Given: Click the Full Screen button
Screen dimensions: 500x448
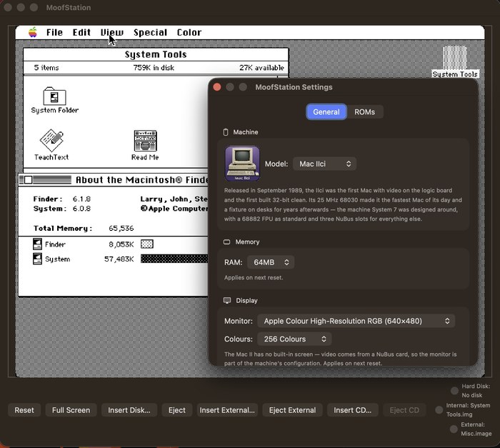Looking at the screenshot, I should click(x=71, y=410).
